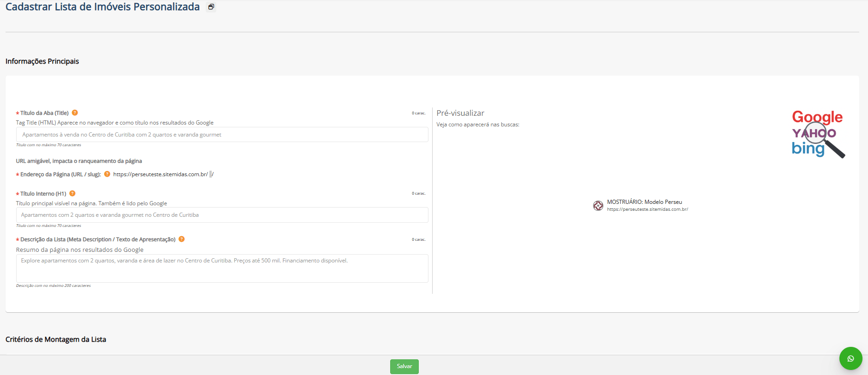Image resolution: width=868 pixels, height=375 pixels.
Task: Click the Informações Principais section heading
Action: 42,61
